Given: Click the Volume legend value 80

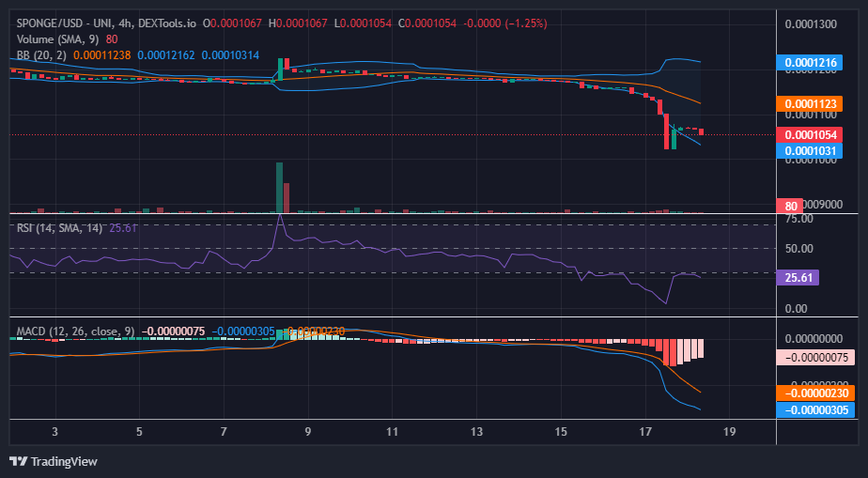Looking at the screenshot, I should point(112,39).
